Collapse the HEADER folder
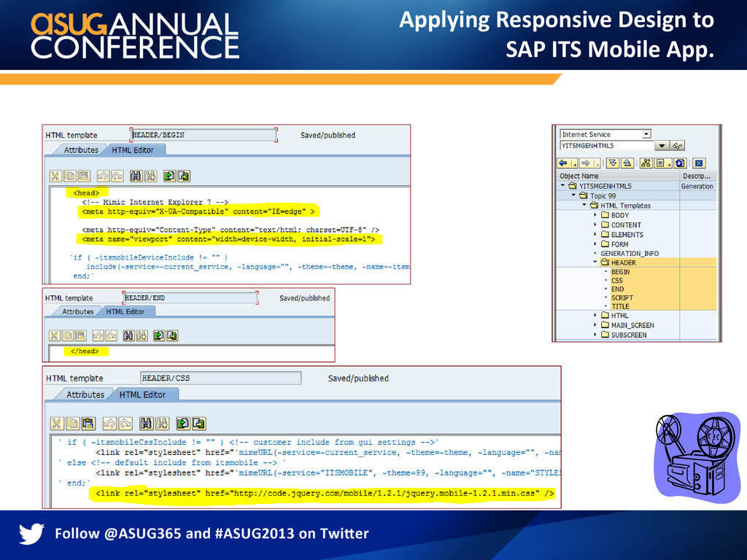 click(x=595, y=262)
